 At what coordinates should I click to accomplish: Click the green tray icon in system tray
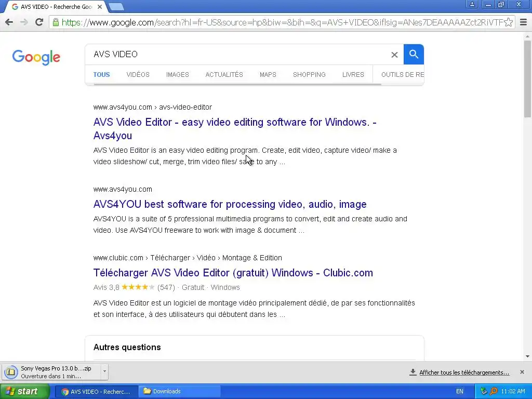click(484, 392)
